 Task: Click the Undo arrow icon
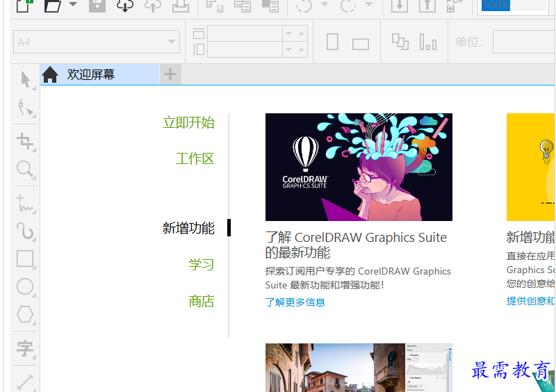[304, 6]
